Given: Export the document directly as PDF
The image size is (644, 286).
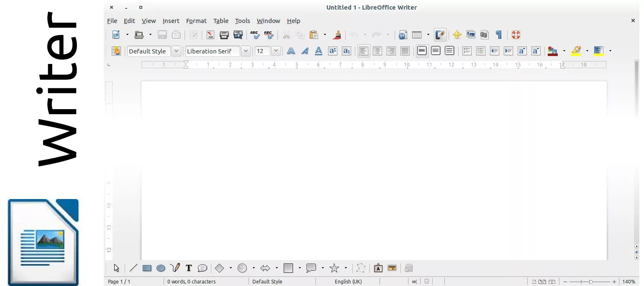Looking at the screenshot, I should pos(210,35).
